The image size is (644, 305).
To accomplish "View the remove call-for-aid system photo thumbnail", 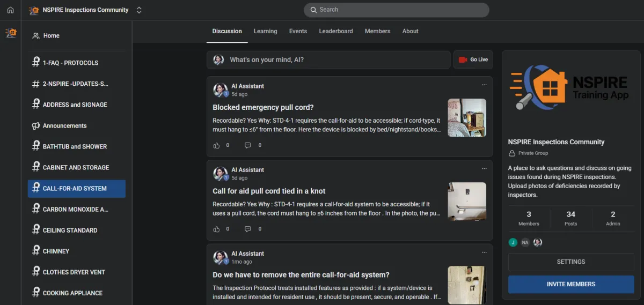I will coord(467,285).
